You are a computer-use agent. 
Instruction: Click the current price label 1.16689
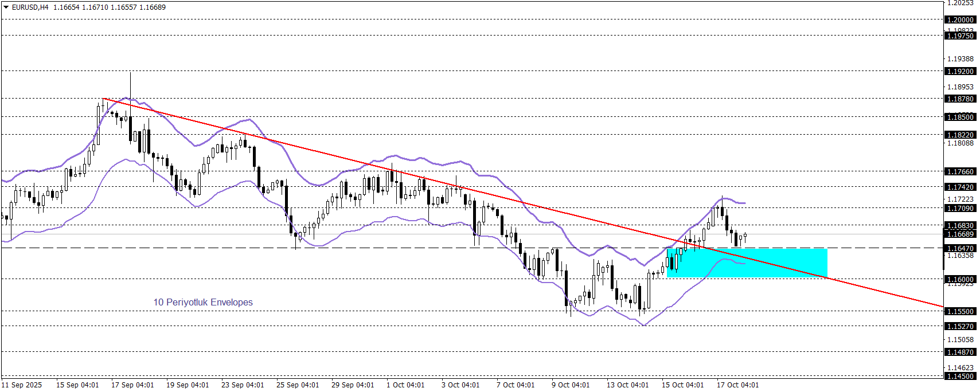click(x=960, y=234)
